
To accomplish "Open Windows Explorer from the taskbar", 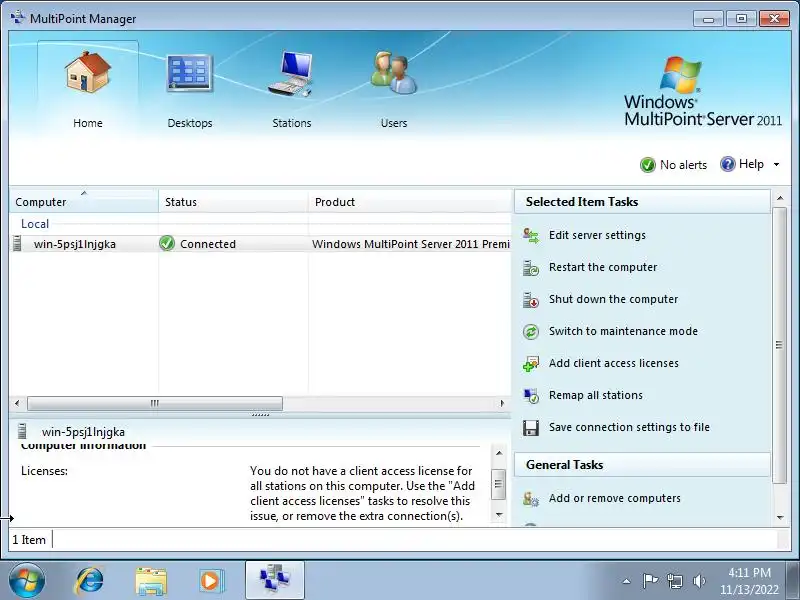I will coord(151,581).
